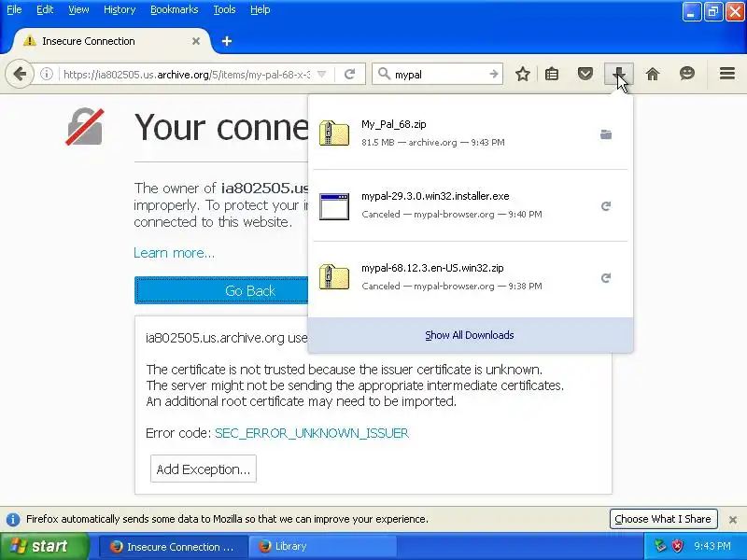Click the My_Pal_68.zip file icon

334,133
